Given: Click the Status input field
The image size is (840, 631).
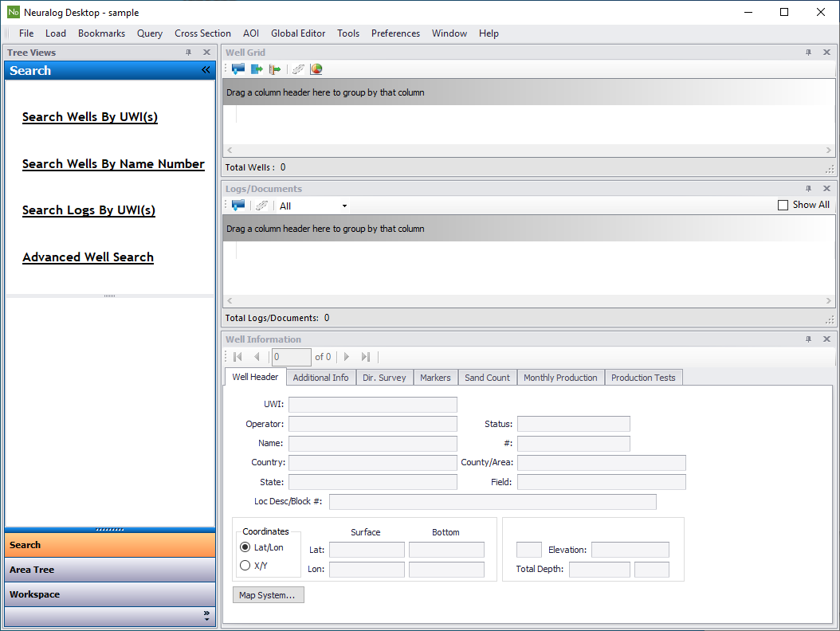Looking at the screenshot, I should point(574,424).
